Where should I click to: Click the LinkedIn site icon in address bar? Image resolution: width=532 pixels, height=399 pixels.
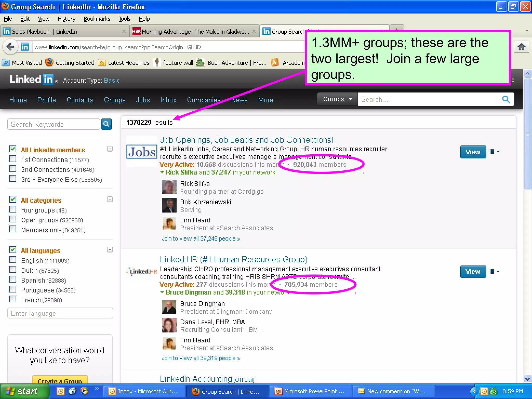tap(25, 47)
